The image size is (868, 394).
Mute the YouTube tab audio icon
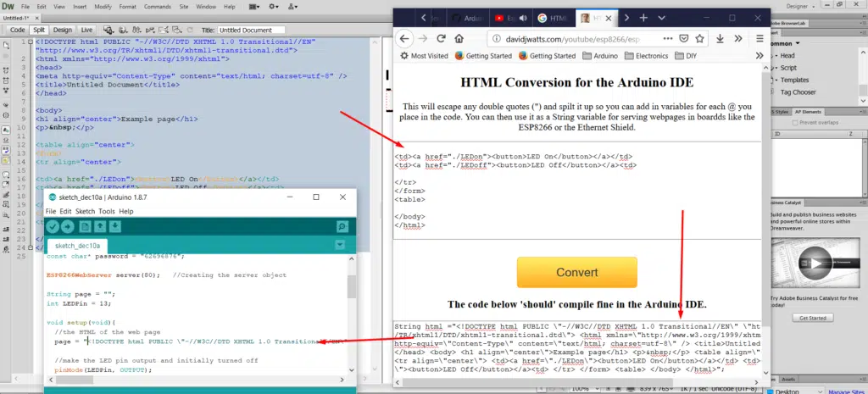pyautogui.click(x=523, y=19)
